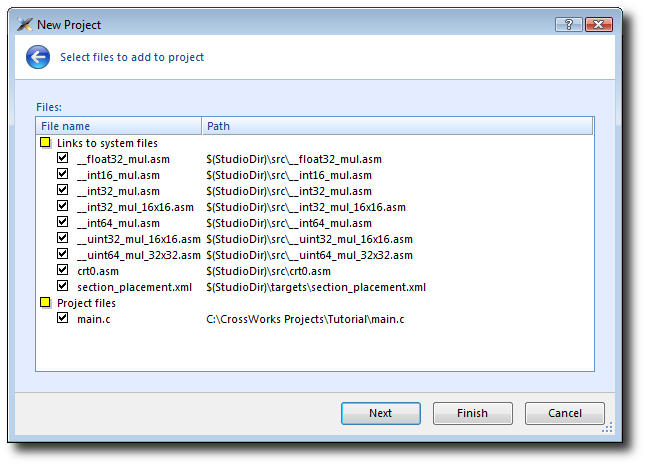Cancel the New Project dialog

(x=565, y=413)
